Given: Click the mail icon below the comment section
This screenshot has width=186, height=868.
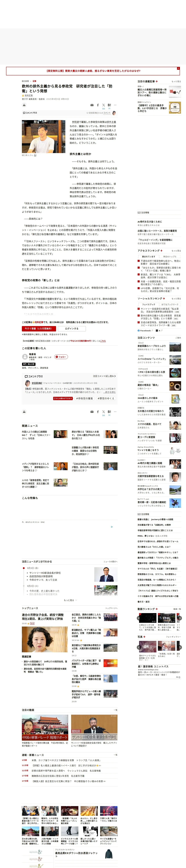Looking at the screenshot, I should point(92,411).
